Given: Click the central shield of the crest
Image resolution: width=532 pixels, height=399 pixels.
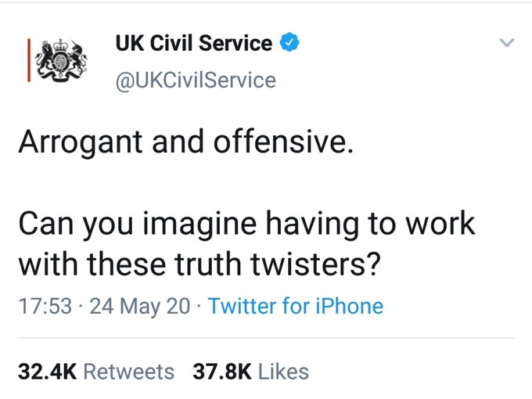Looking at the screenshot, I should click(61, 62).
